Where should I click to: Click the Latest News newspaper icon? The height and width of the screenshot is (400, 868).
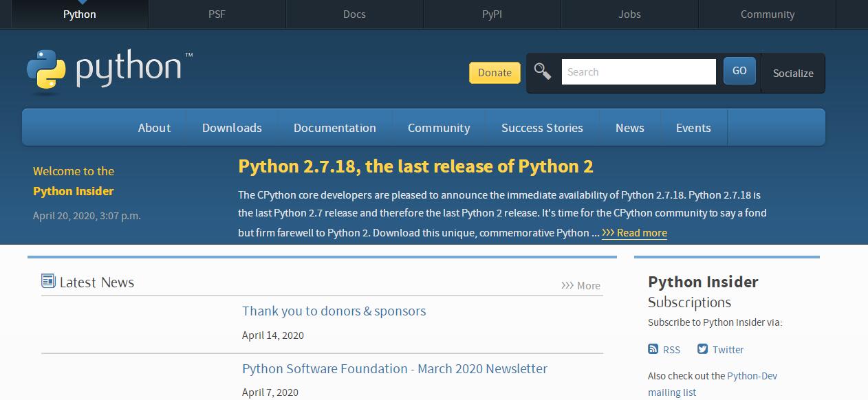click(x=48, y=280)
